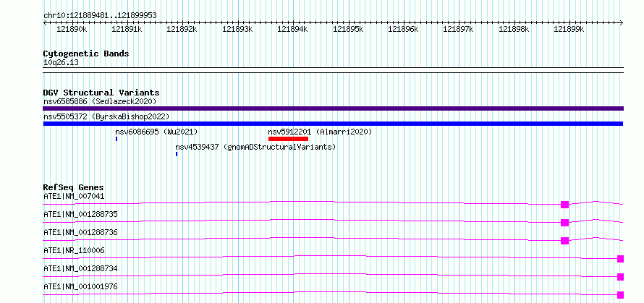Open the ATE1|NM_001288735 transcript label
Screen dimensions: 644x303
(80, 214)
